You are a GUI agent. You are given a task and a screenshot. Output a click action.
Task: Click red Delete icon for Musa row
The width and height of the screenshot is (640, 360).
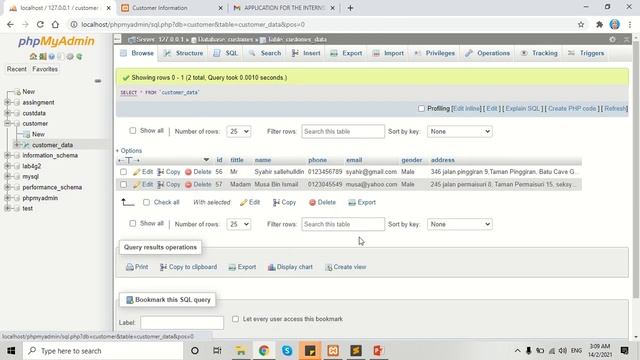click(188, 184)
